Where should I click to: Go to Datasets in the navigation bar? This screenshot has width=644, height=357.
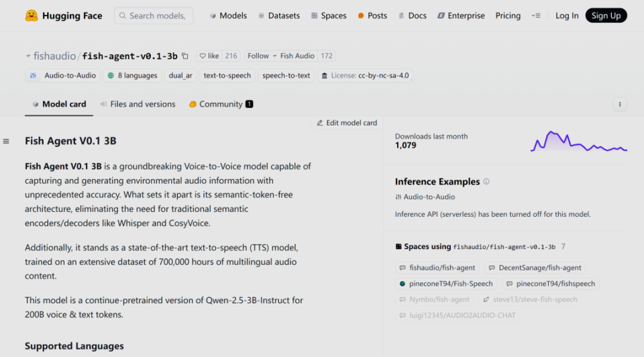pyautogui.click(x=278, y=15)
